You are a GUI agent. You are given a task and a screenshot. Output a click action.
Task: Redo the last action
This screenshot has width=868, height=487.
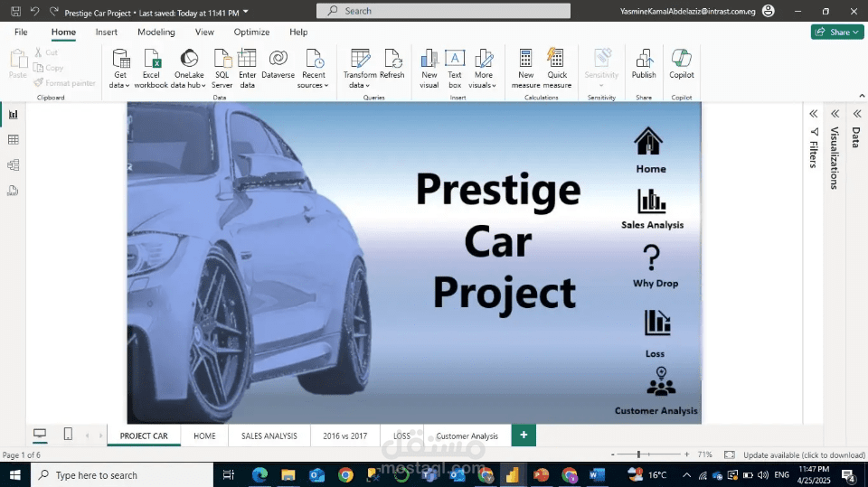[53, 11]
